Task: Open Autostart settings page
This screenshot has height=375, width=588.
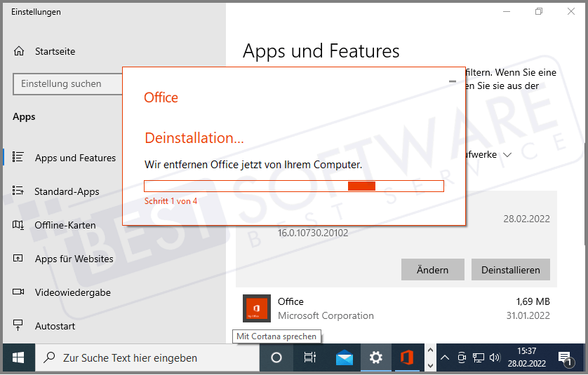Action: (55, 326)
